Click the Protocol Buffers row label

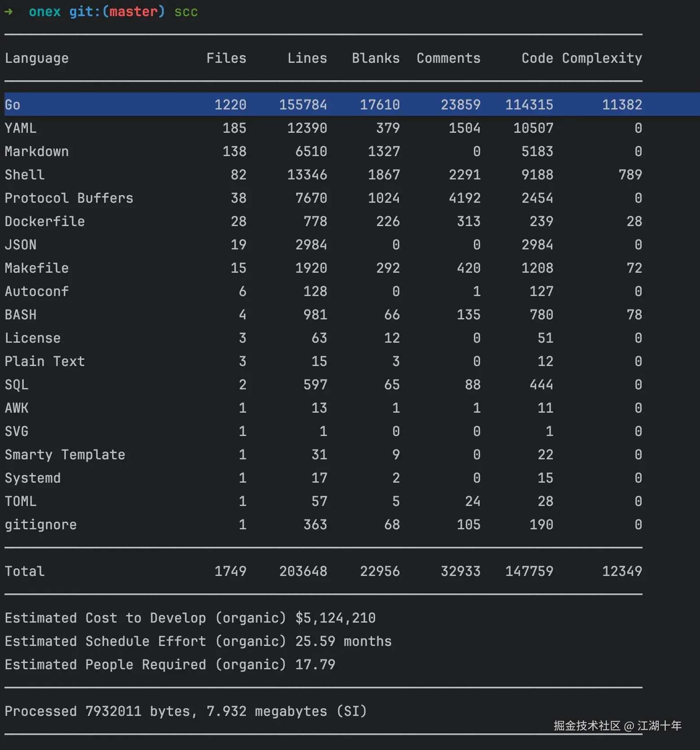click(69, 198)
